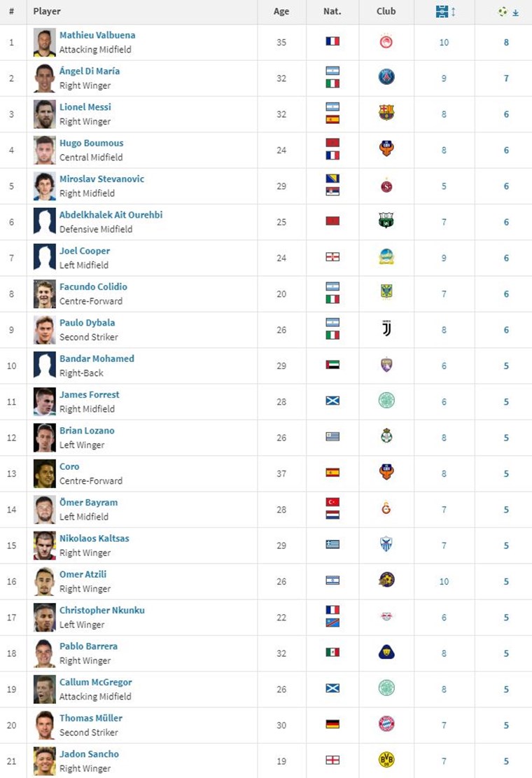Open the Bayern Munich club crest
This screenshot has height=778, width=532.
pos(386,725)
